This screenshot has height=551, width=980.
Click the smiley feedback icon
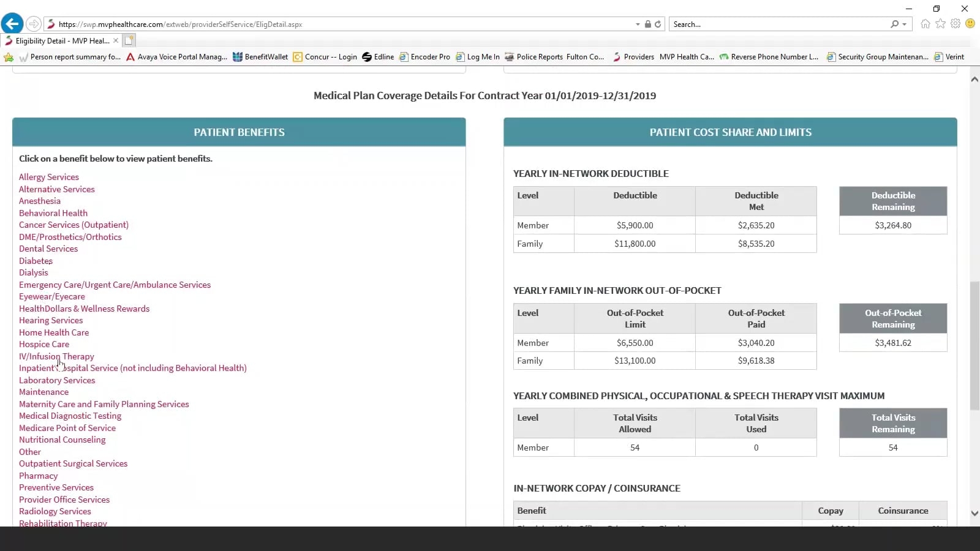click(970, 24)
